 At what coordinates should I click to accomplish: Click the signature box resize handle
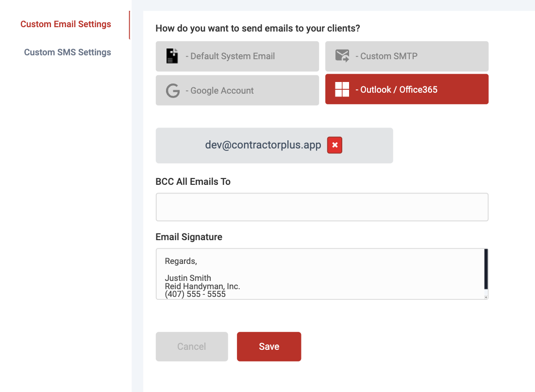[486, 296]
